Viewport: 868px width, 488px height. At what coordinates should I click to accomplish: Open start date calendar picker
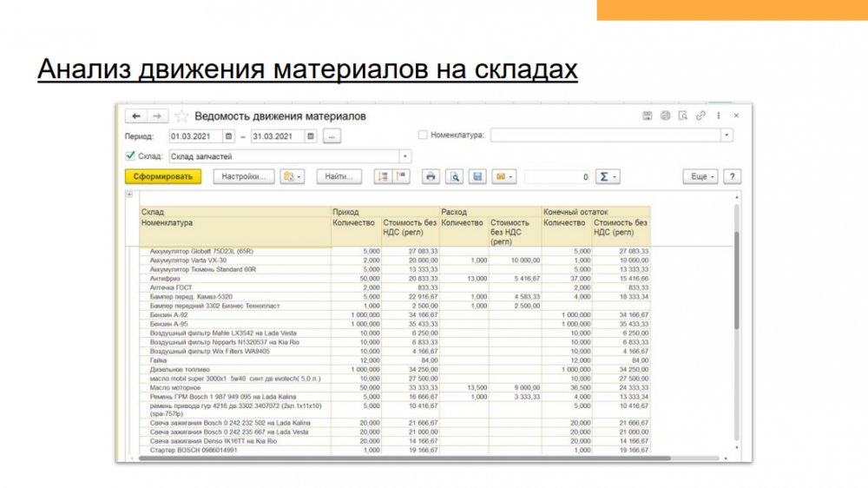pos(228,136)
